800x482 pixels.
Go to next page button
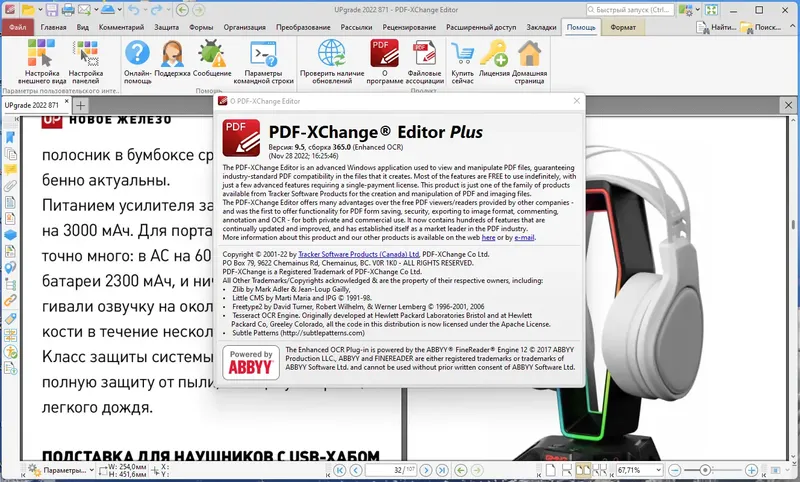pos(426,470)
